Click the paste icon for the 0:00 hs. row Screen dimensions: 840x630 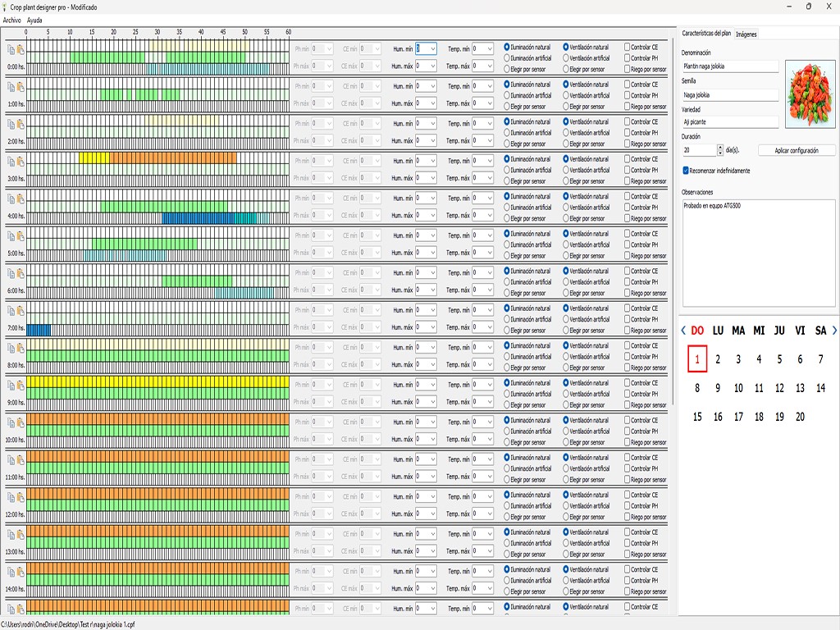pyautogui.click(x=21, y=48)
